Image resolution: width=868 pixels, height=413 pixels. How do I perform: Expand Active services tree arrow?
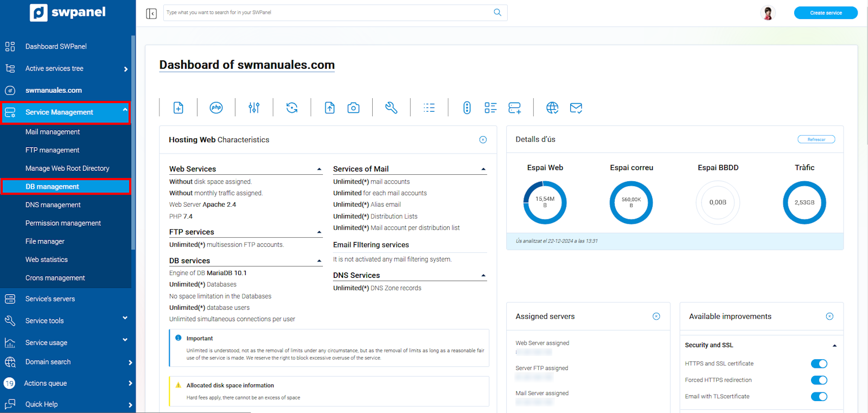[126, 69]
